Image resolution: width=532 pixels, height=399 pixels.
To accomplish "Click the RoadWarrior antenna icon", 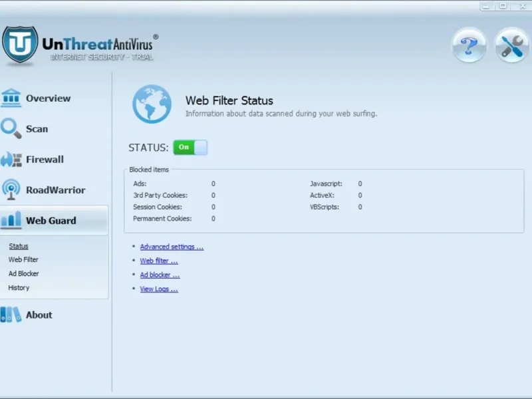I will (x=11, y=190).
